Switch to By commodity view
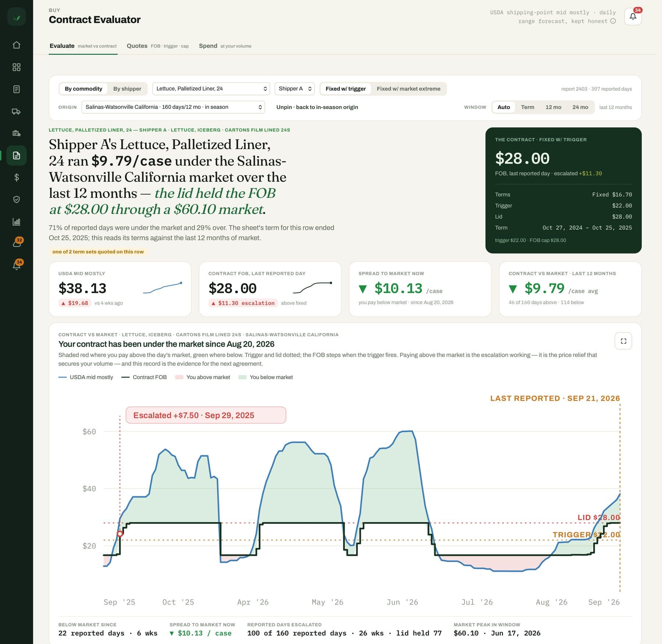The height and width of the screenshot is (644, 662). 83,89
